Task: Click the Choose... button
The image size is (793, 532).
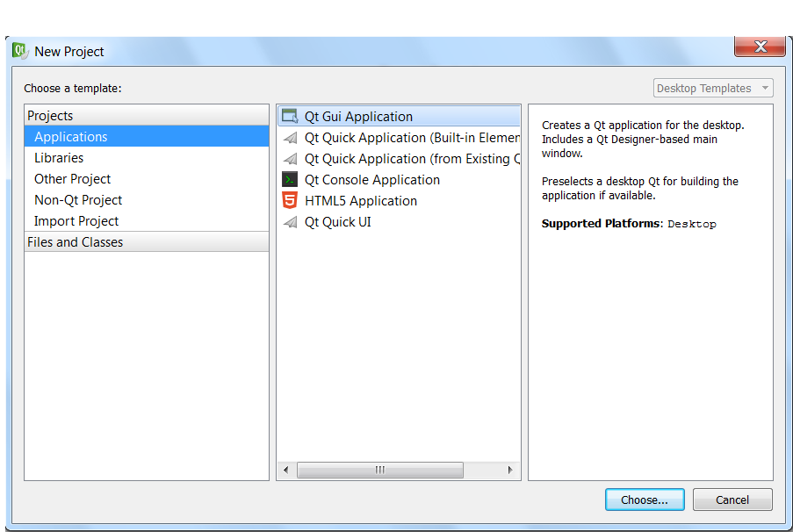Action: coord(645,500)
